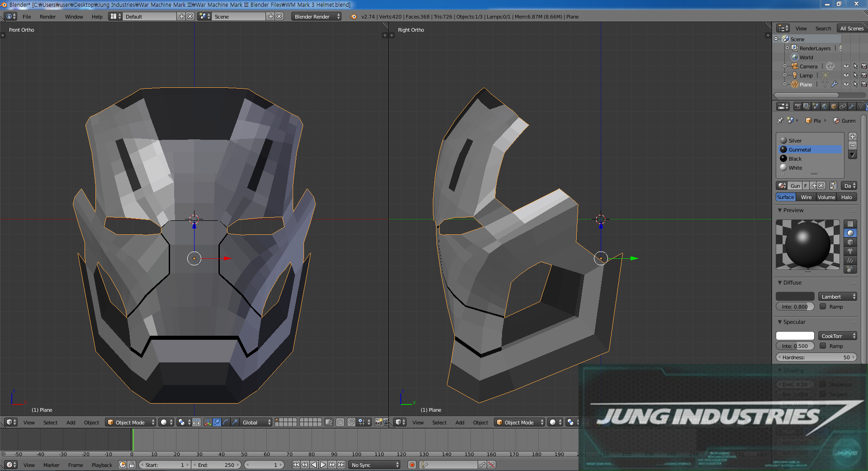Image resolution: width=868 pixels, height=471 pixels.
Task: Toggle manipulate center points icon
Action: [196, 422]
